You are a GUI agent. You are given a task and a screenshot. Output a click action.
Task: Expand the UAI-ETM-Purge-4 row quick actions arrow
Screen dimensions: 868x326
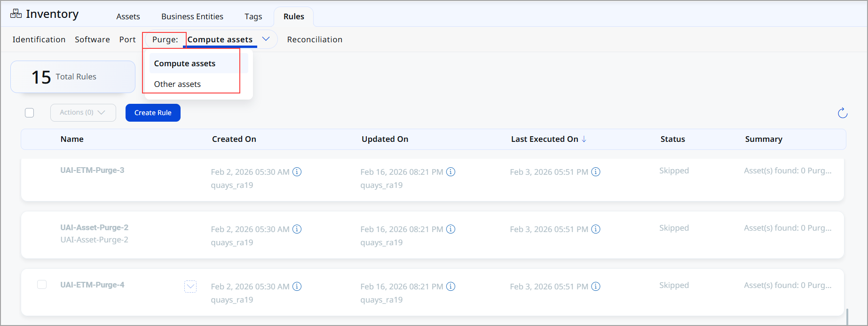coord(190,287)
